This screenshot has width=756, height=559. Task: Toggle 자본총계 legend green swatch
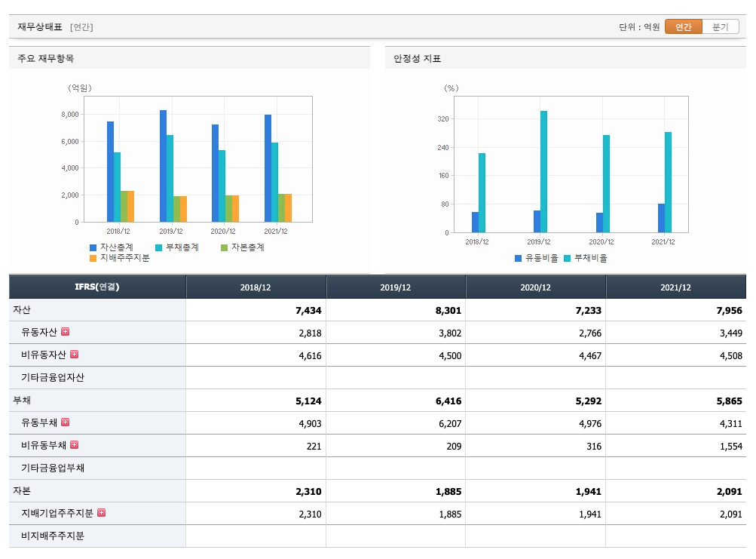(224, 247)
